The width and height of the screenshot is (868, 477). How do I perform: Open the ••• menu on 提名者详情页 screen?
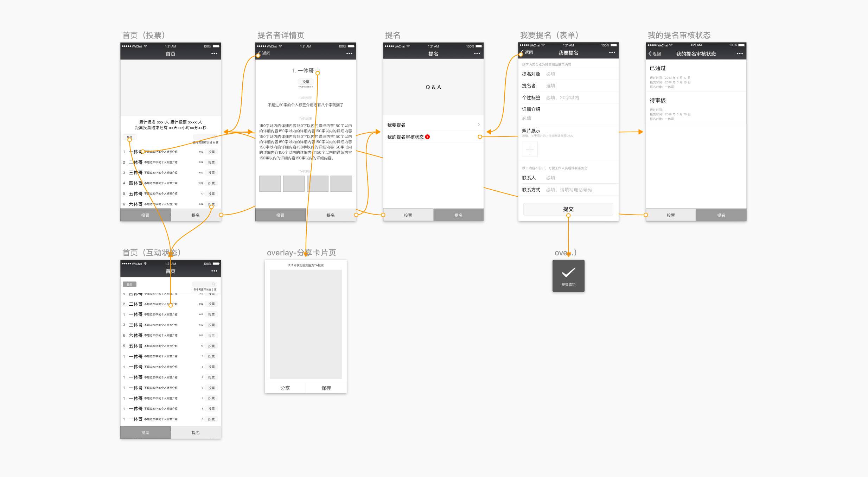click(349, 53)
